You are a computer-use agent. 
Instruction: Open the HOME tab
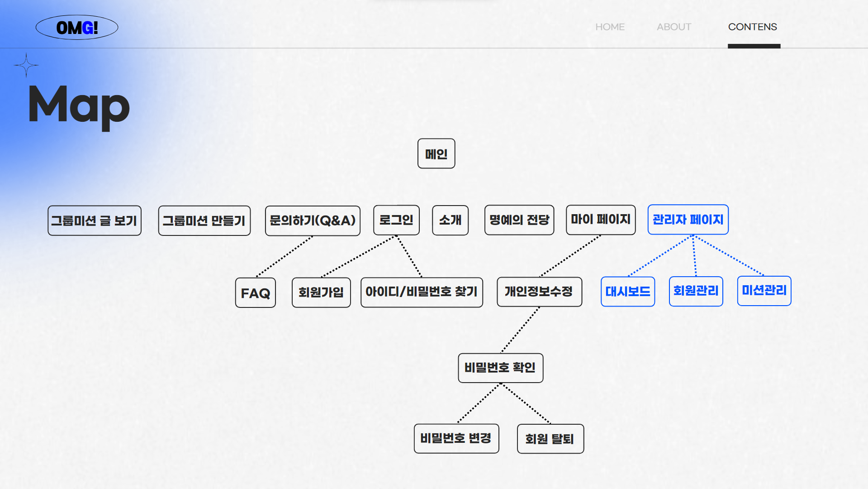pos(610,27)
